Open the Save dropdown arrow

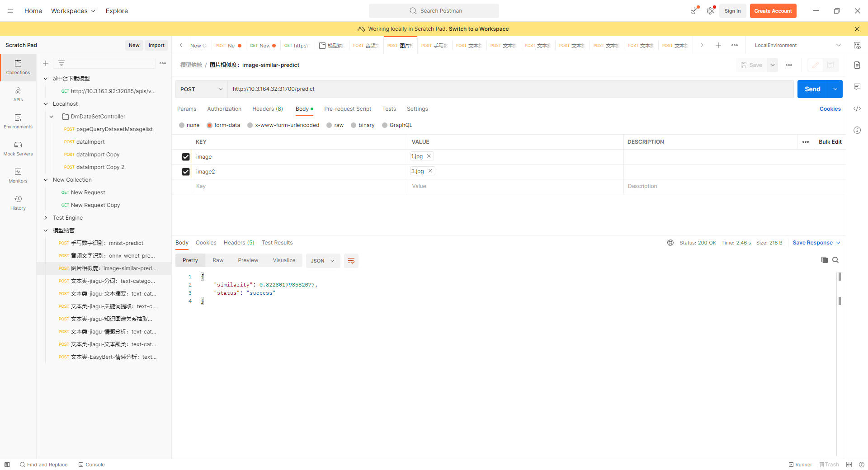click(x=773, y=65)
